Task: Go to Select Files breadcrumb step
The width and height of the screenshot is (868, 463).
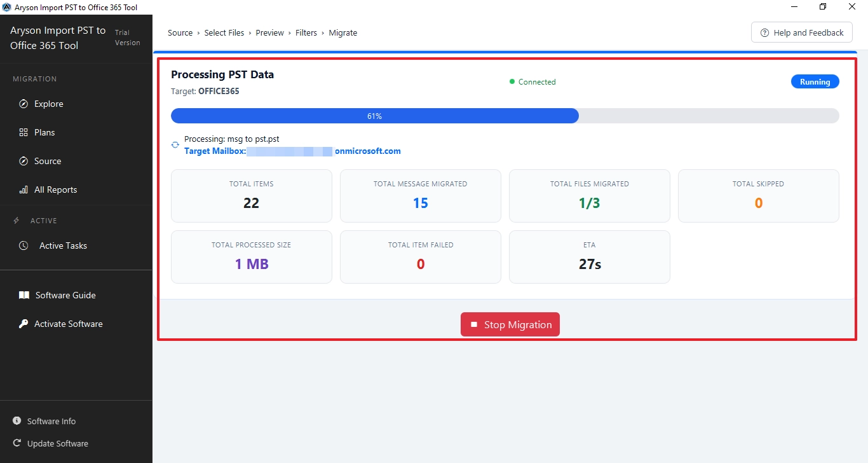Action: pos(224,32)
